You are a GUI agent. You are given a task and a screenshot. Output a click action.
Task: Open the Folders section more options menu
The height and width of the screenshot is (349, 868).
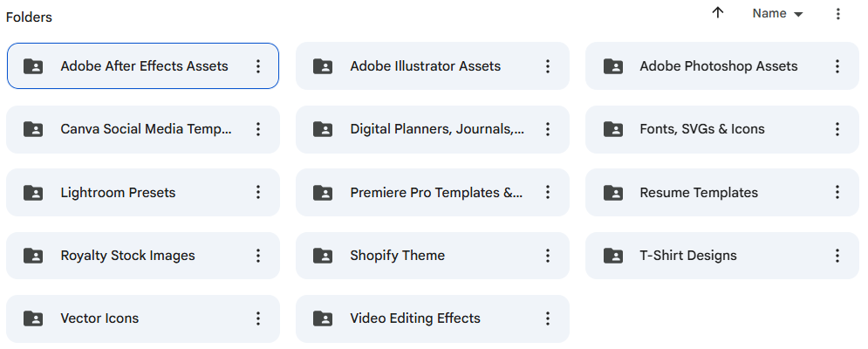pyautogui.click(x=838, y=13)
